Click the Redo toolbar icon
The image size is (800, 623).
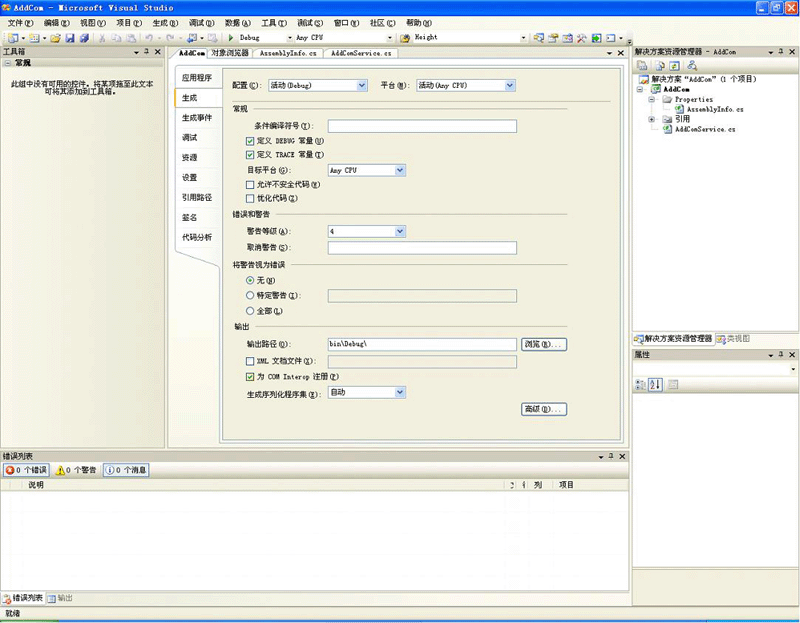click(x=170, y=38)
